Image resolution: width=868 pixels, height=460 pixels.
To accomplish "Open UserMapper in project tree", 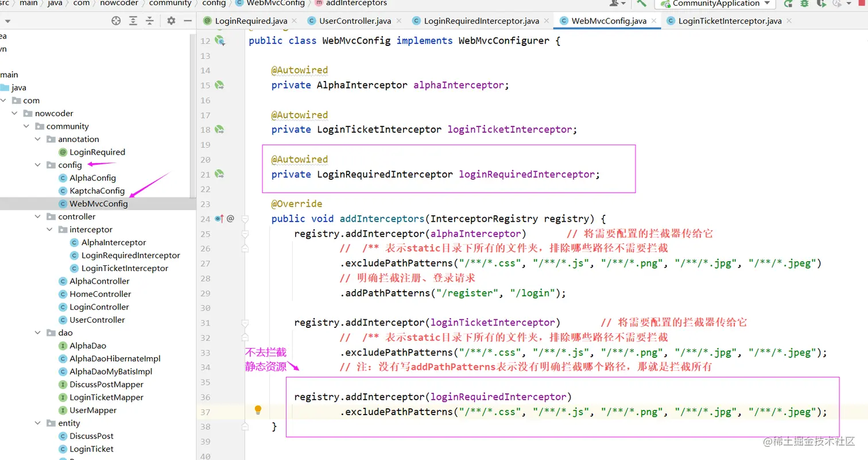I will pos(93,410).
